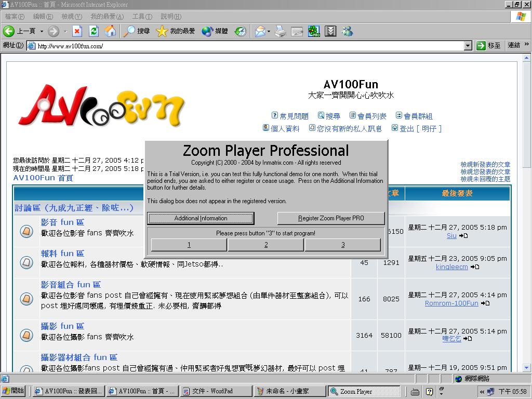
Task: Click the Print toolbar icon
Action: [x=280, y=31]
